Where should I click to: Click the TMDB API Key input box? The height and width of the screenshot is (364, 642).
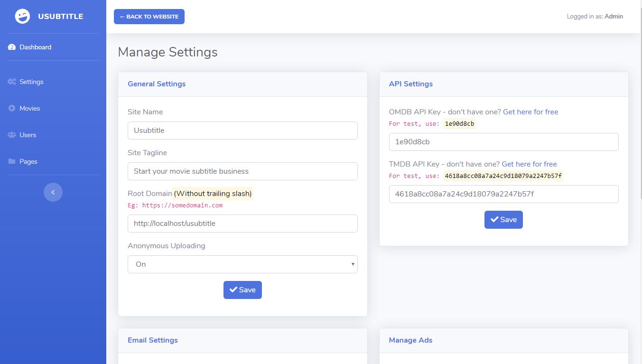point(503,194)
